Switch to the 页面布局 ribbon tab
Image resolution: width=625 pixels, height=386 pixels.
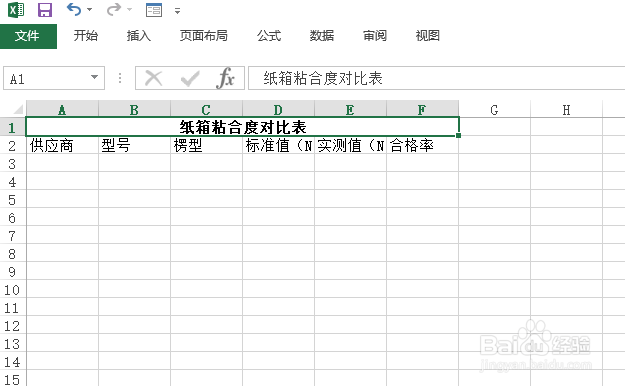click(203, 36)
